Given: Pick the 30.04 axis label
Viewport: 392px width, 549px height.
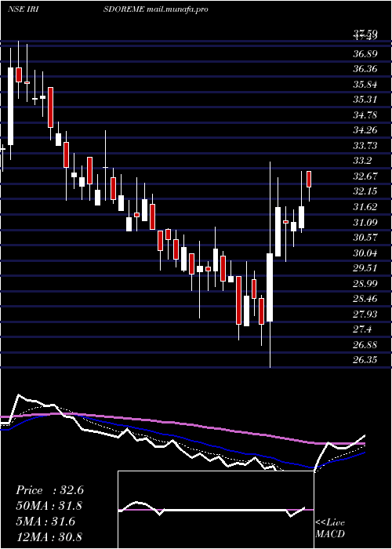Looking at the screenshot, I should 365,253.
